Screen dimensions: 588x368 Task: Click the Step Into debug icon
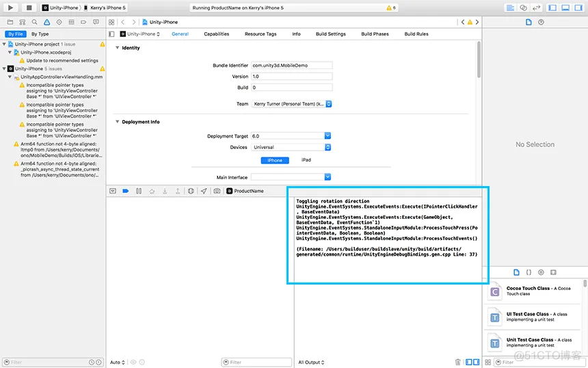click(x=165, y=191)
